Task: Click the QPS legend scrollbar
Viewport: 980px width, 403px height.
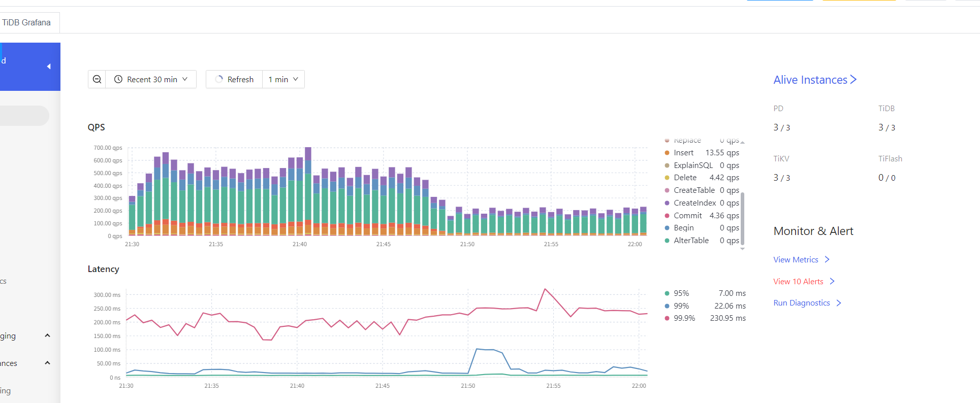Action: point(742,218)
